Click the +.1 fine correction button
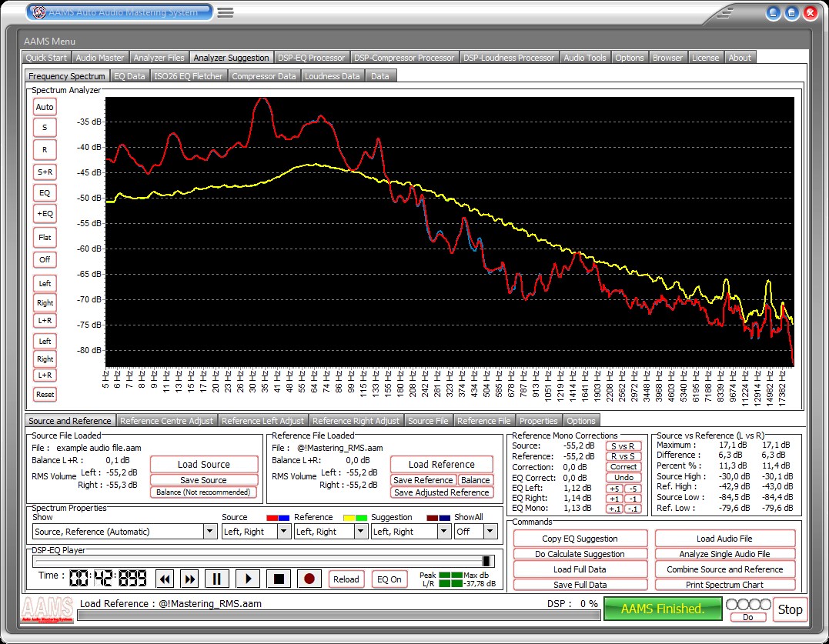 click(614, 509)
